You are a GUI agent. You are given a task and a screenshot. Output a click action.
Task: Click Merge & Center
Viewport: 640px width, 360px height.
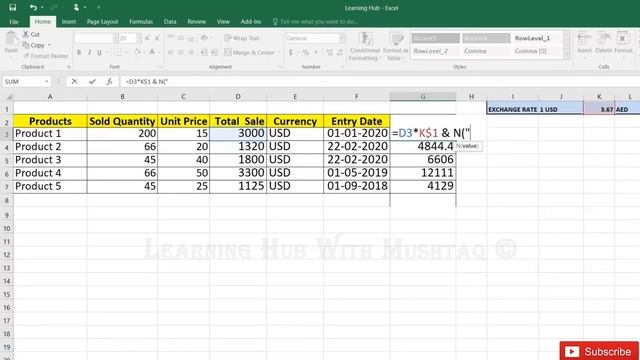[249, 52]
